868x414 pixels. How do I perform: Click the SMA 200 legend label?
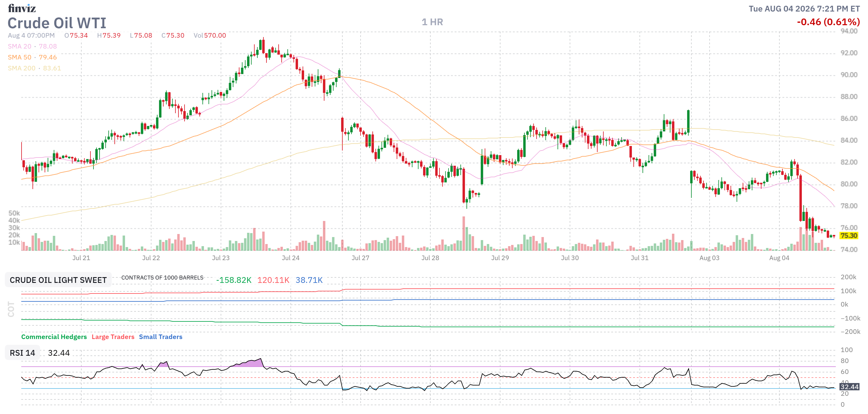(22, 68)
